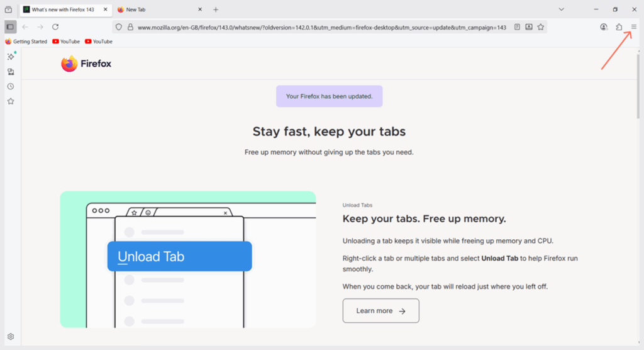Click the padlock site information icon
This screenshot has width=644, height=350.
click(130, 27)
